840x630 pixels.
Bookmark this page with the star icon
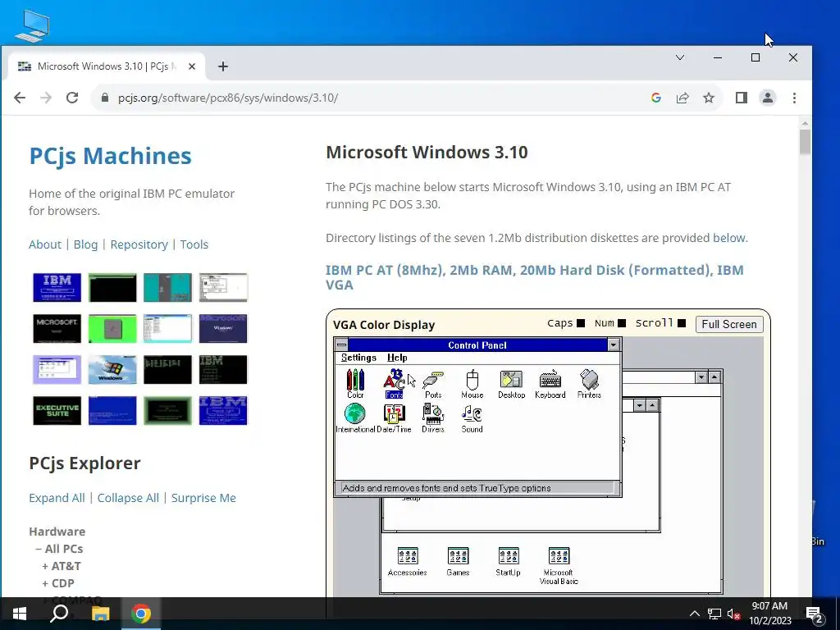pyautogui.click(x=709, y=98)
